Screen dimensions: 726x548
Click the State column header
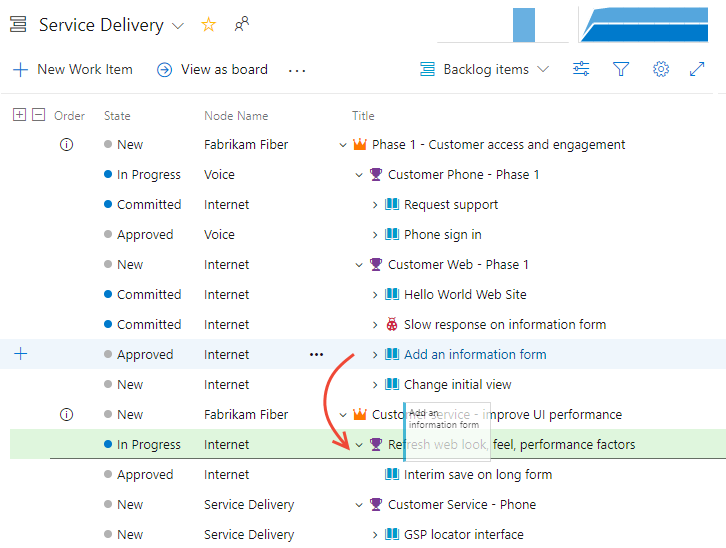point(117,116)
